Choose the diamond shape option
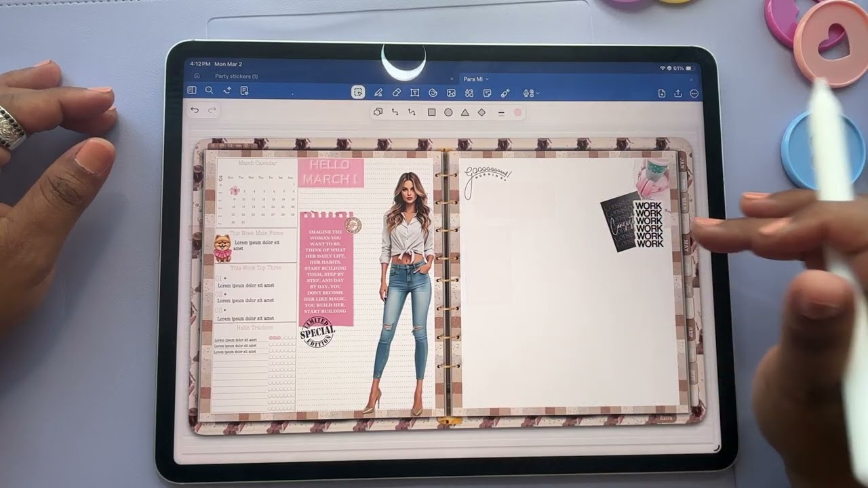Viewport: 868px width, 488px height. coord(481,113)
